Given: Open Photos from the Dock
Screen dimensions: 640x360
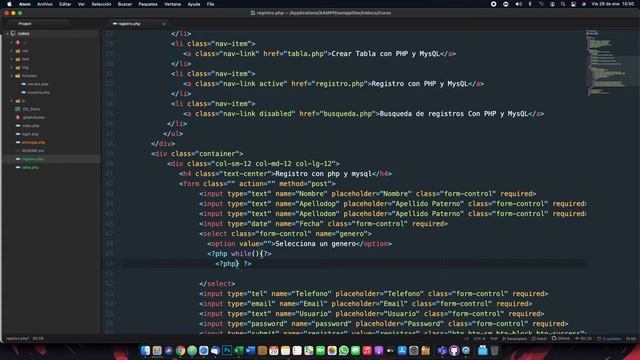Looking at the screenshot, I should point(332,350).
